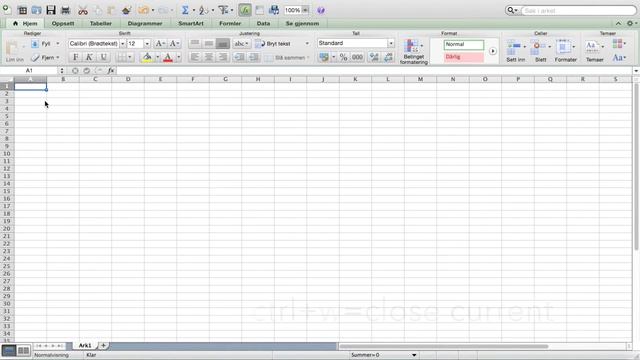This screenshot has height=360, width=640.
Task: Increase font size with larger A button
Action: coord(160,44)
